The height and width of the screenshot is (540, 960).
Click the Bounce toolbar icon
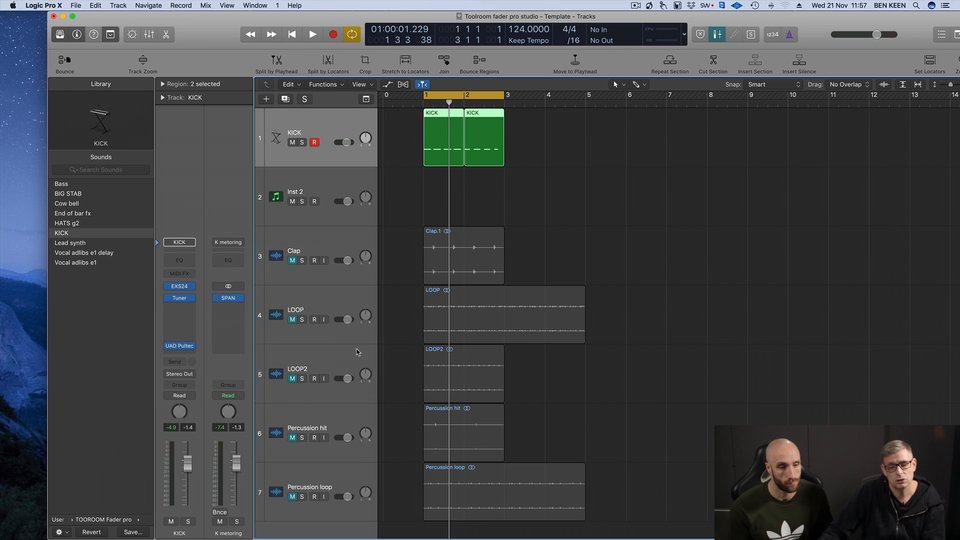click(64, 60)
